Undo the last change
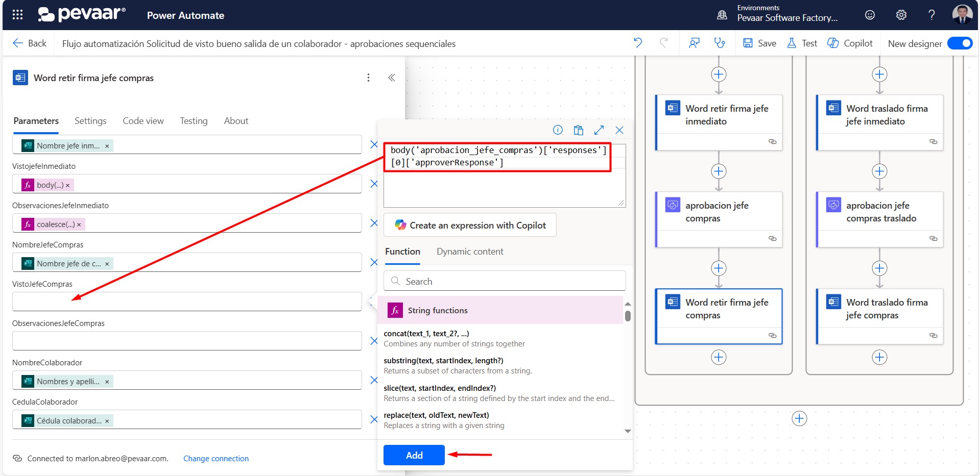 638,43
